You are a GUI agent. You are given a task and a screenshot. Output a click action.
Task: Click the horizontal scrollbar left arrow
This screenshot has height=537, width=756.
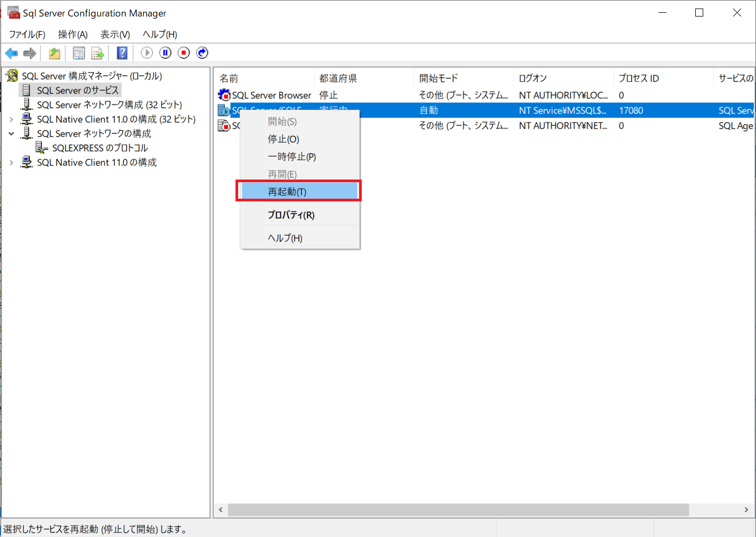[x=221, y=510]
